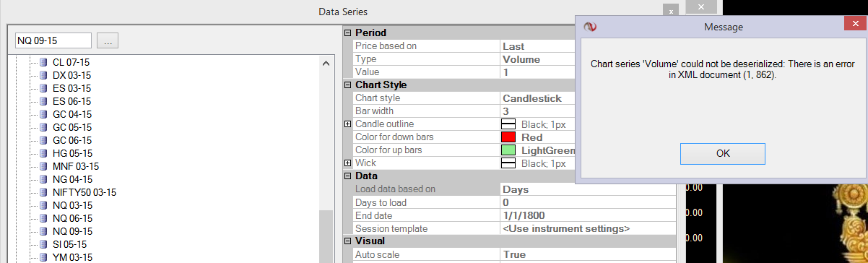Select the CL 07-15 instrument icon
Image resolution: width=868 pixels, height=263 pixels.
pos(44,63)
